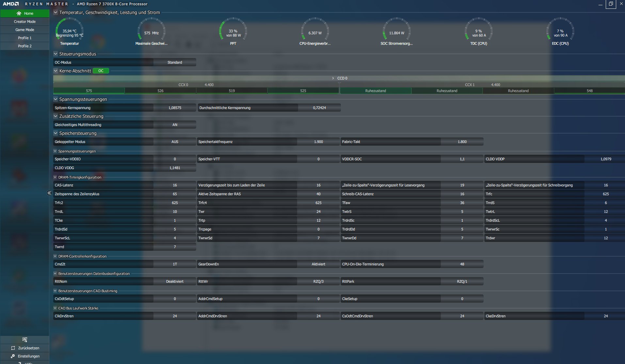Toggle Gleichzeitiges Multithreading value AN

(x=175, y=125)
